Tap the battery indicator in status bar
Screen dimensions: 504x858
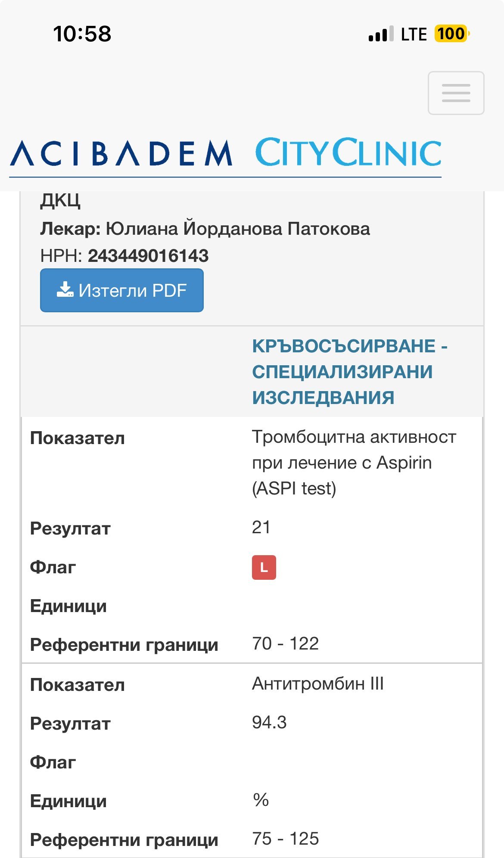point(451,34)
